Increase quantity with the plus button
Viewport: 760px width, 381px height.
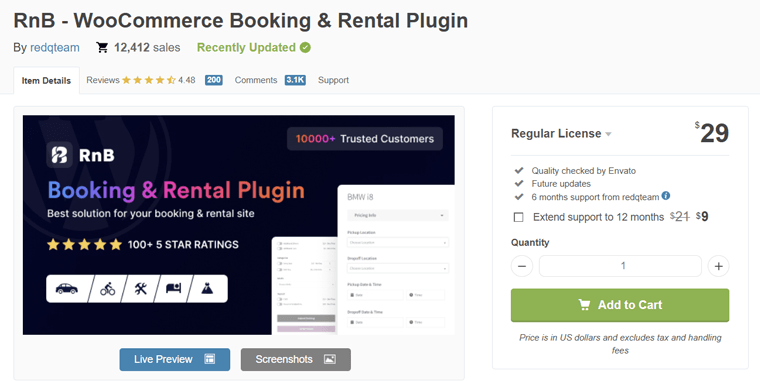[718, 266]
